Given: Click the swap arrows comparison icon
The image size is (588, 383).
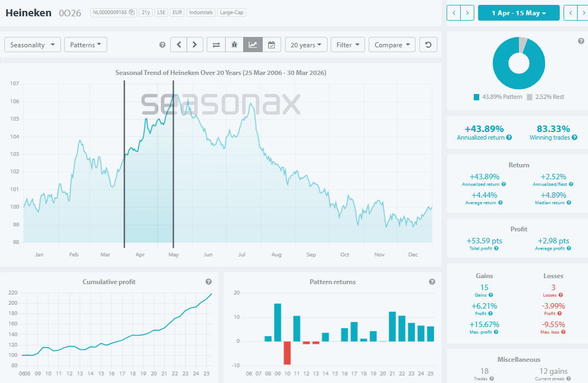Looking at the screenshot, I should tap(216, 45).
